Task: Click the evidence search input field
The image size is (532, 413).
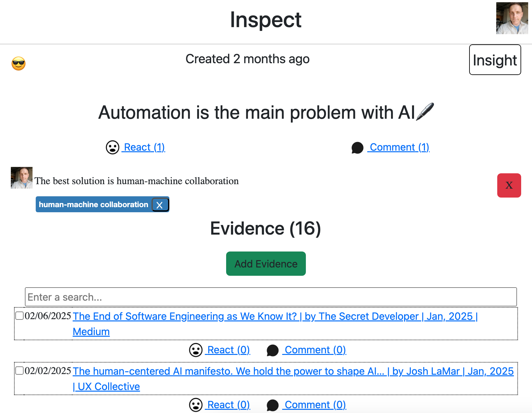Action: 270,297
